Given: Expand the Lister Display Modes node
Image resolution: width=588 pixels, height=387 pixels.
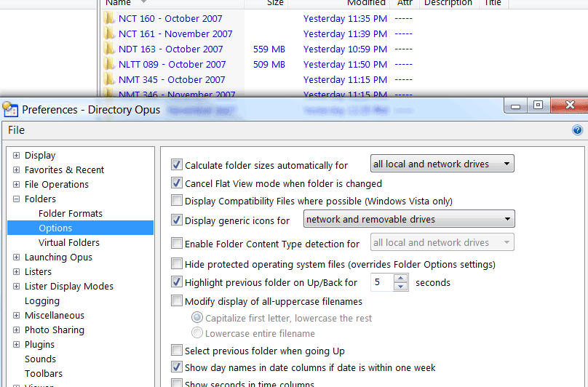Looking at the screenshot, I should click(16, 287).
